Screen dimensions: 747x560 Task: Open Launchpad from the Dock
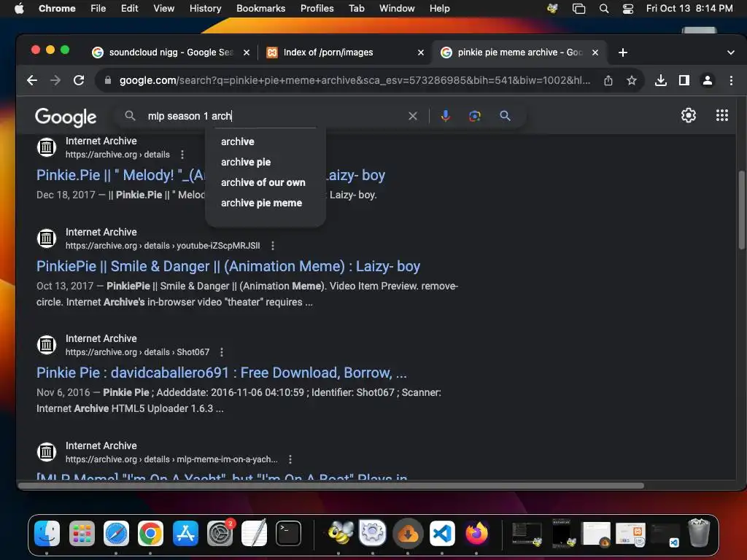(x=82, y=533)
